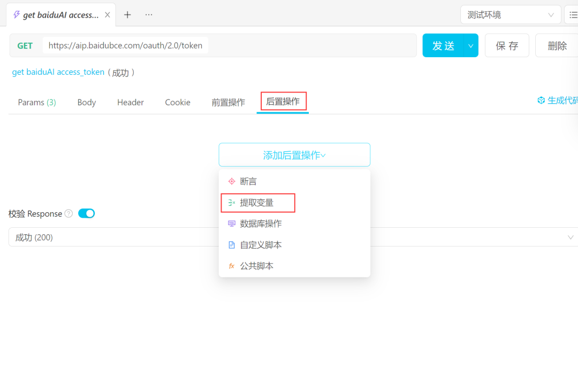
Task: Click help icon next to 校验 Response
Action: (69, 214)
